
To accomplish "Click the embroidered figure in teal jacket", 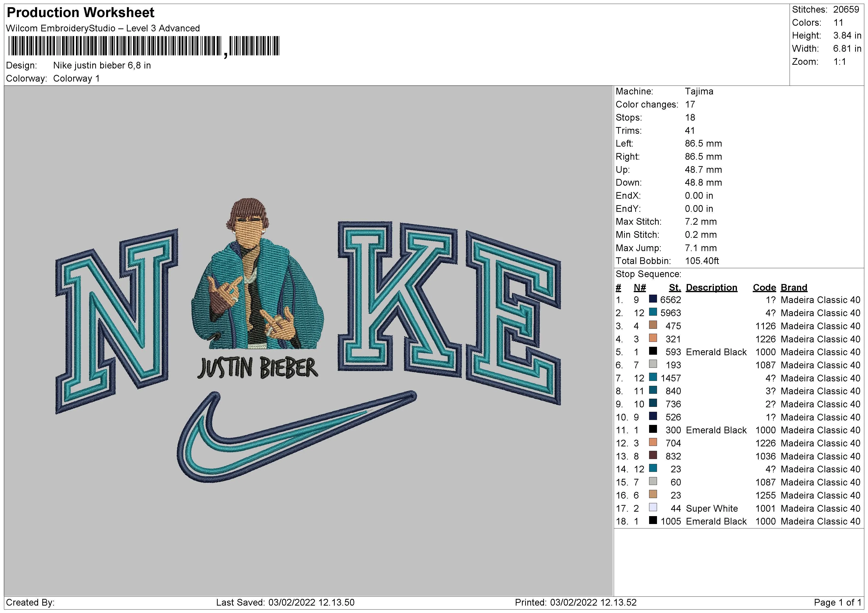I will click(257, 274).
